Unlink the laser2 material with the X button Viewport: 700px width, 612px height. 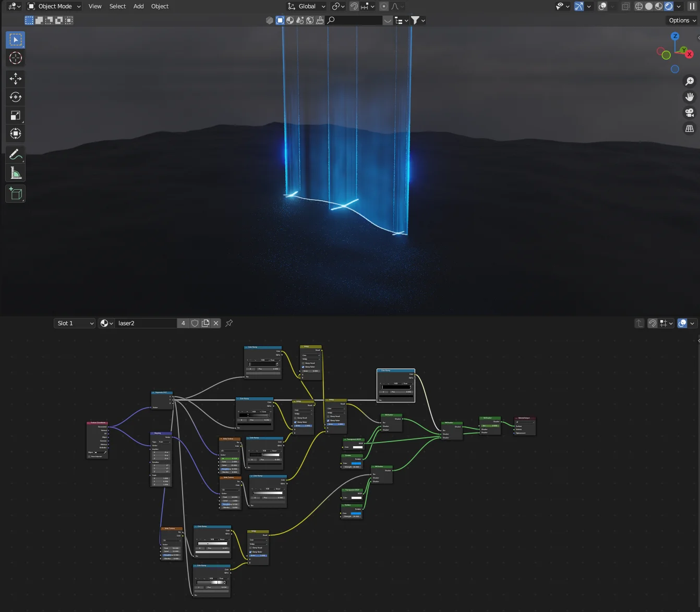216,323
